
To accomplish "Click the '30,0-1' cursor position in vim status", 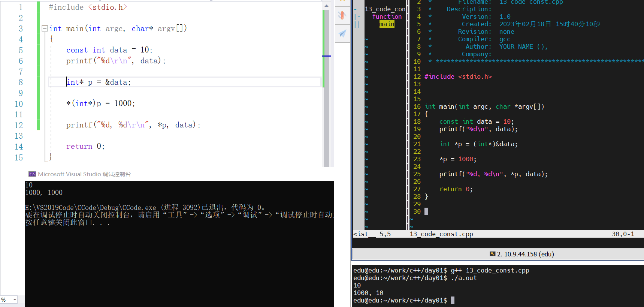I will click(623, 234).
